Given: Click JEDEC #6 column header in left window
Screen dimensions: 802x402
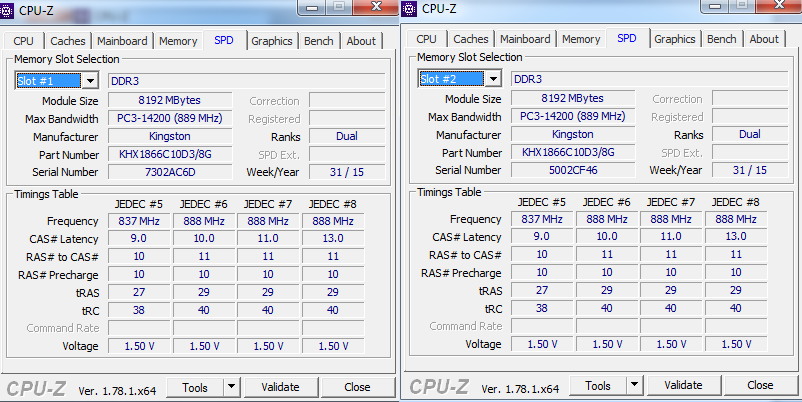Looking at the screenshot, I should [x=204, y=204].
